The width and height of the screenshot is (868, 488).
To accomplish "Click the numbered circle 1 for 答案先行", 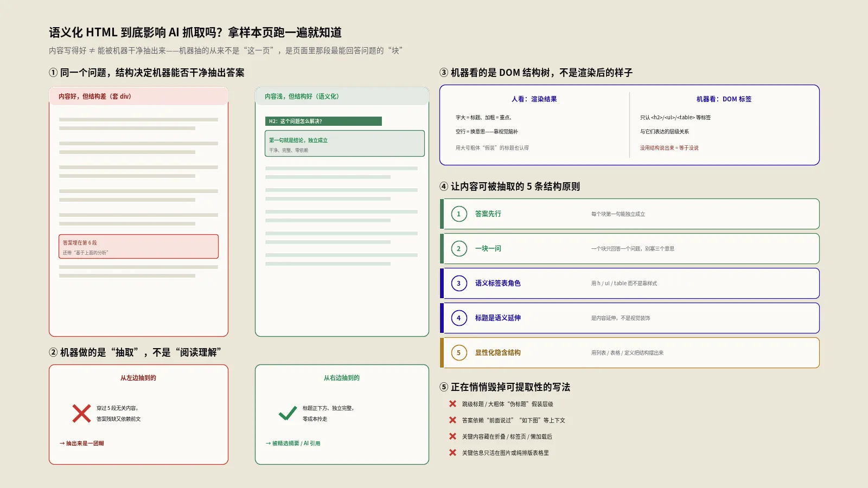I will point(459,214).
